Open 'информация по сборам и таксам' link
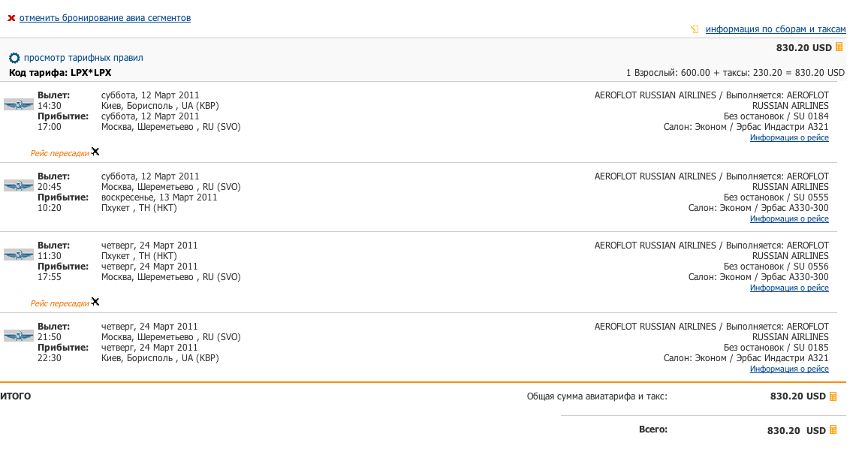Image resolution: width=868 pixels, height=458 pixels. click(776, 29)
